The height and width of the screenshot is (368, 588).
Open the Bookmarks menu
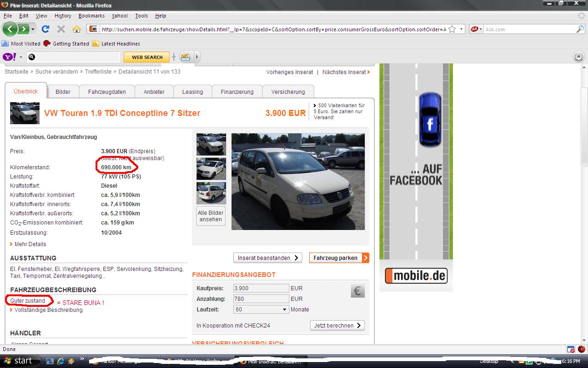[91, 16]
